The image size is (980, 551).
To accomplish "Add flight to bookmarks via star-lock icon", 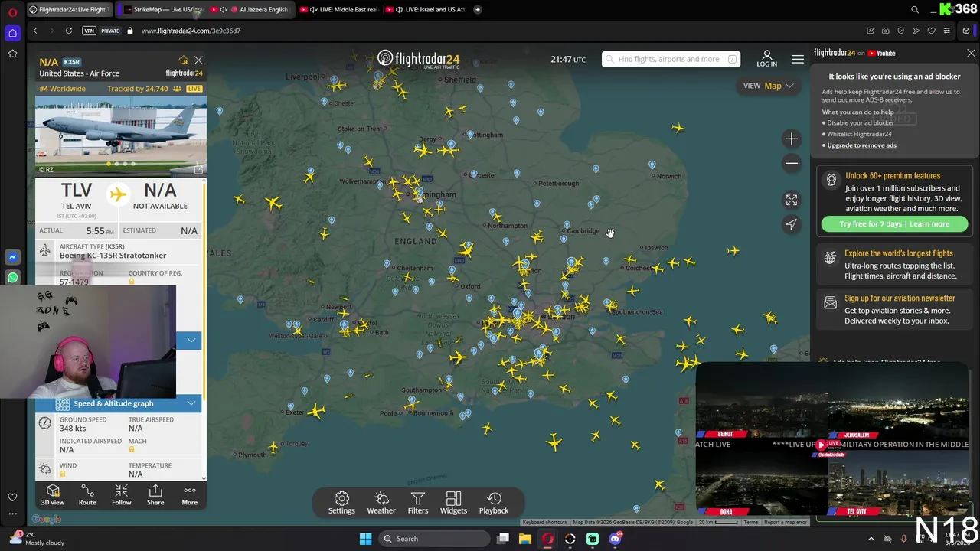I will pos(183,60).
